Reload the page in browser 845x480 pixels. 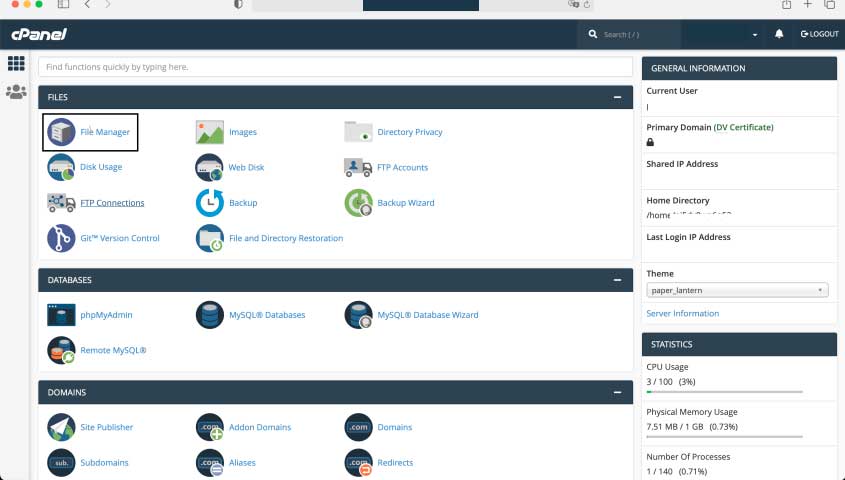point(587,4)
